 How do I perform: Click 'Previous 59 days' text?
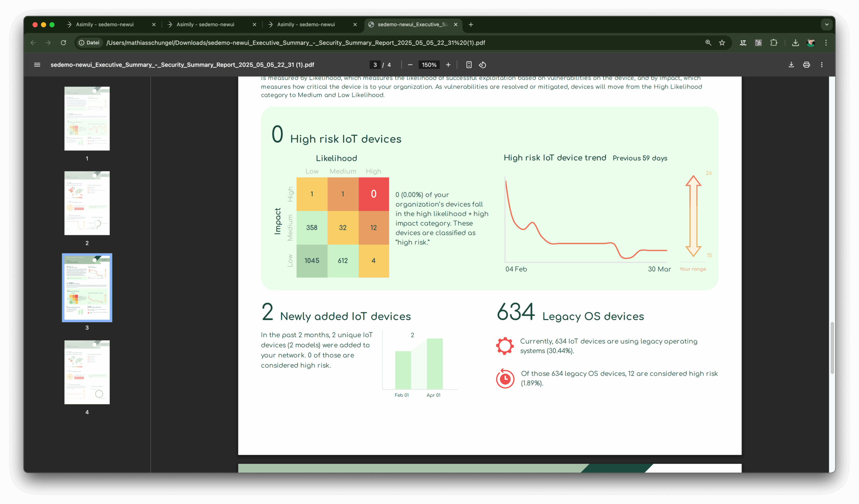640,158
